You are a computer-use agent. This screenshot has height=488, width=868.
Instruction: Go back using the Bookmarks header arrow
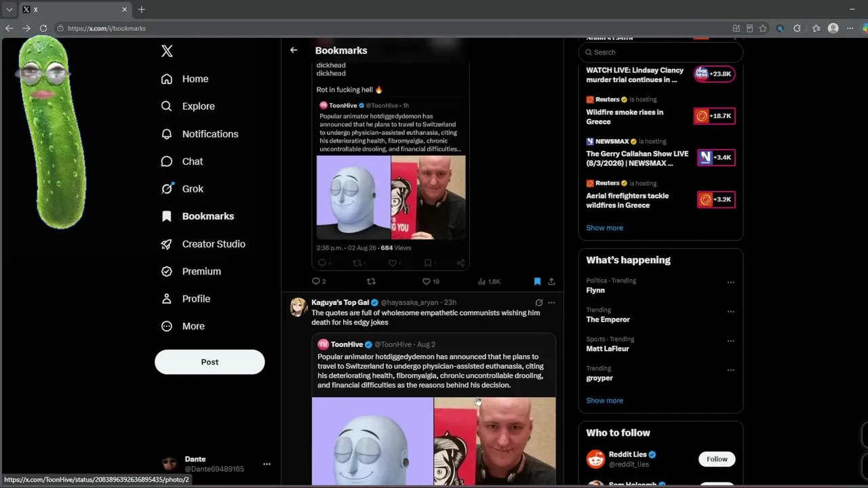click(294, 50)
